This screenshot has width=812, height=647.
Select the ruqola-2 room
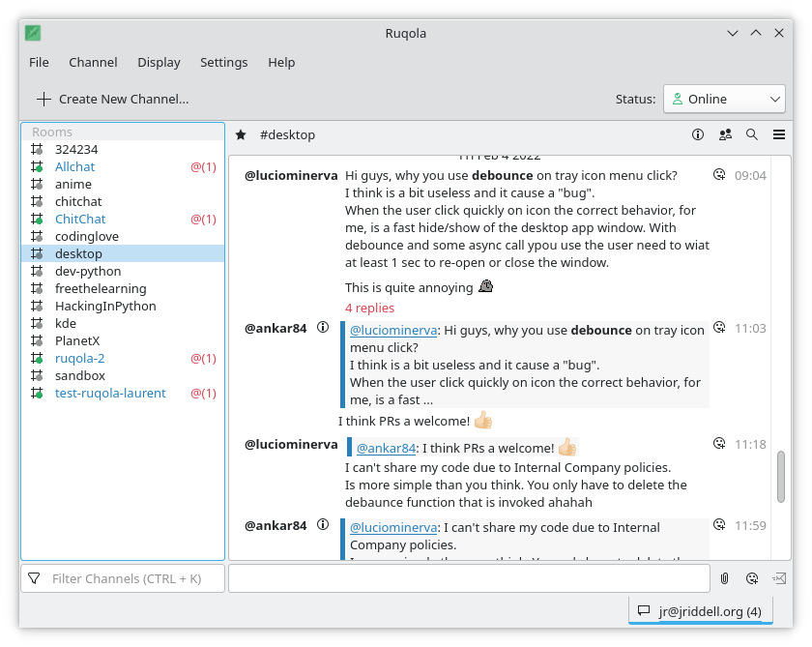point(79,358)
